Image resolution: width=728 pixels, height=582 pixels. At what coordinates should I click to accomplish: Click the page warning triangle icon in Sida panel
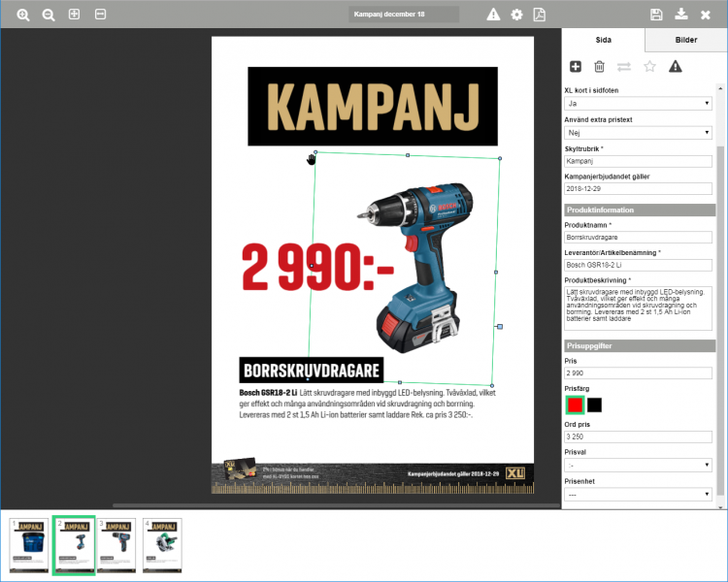pos(675,67)
